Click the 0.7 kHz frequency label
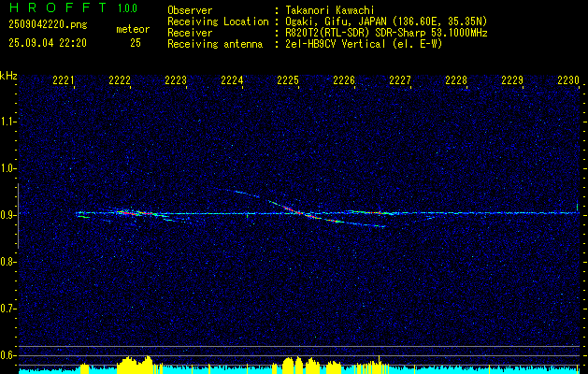Screen dimensions: 588x374 pyautogui.click(x=7, y=309)
